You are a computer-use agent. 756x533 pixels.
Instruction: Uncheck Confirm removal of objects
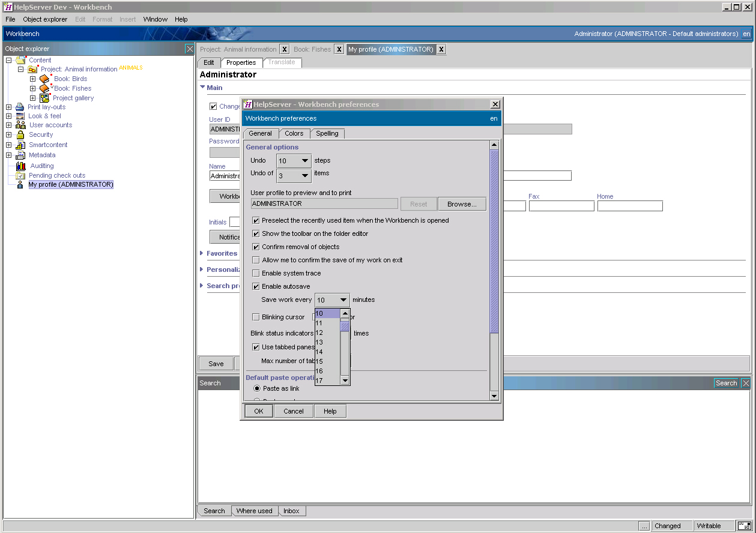pos(256,247)
